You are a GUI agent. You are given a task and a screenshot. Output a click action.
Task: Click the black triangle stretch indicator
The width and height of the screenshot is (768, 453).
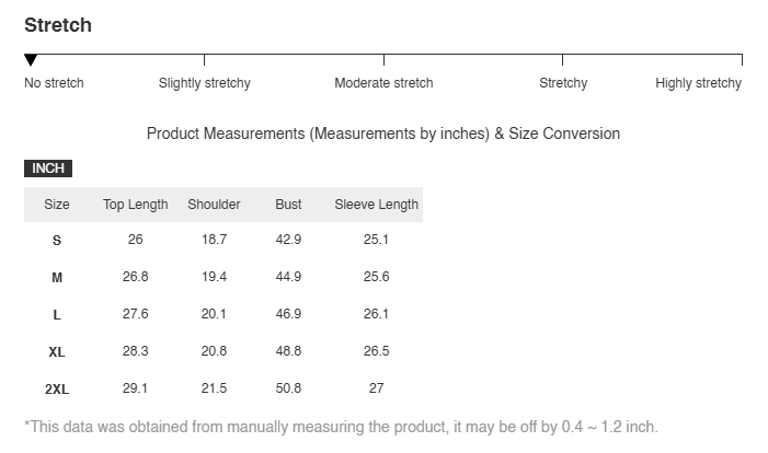coord(31,61)
